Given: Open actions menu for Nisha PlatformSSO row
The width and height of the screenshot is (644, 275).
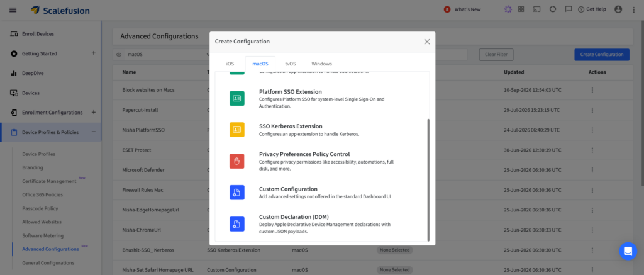Looking at the screenshot, I should pyautogui.click(x=592, y=130).
